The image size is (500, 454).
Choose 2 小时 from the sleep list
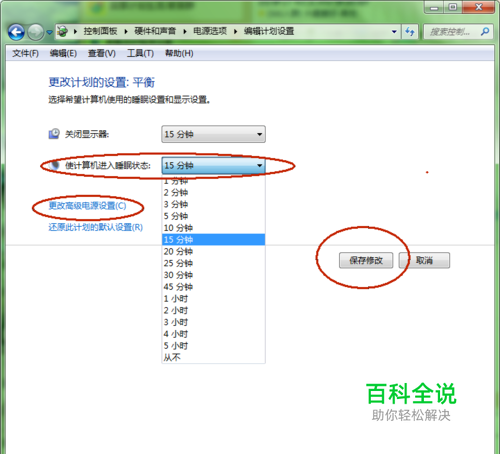213,310
